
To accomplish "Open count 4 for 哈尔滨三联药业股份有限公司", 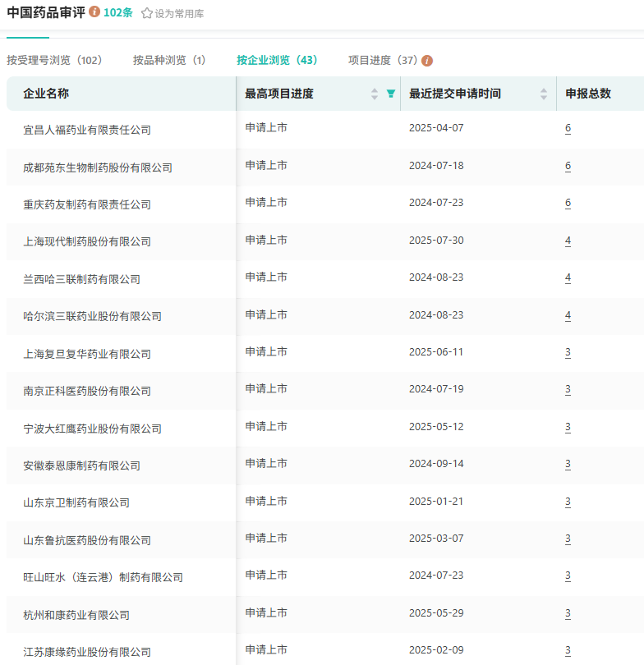I will (568, 315).
